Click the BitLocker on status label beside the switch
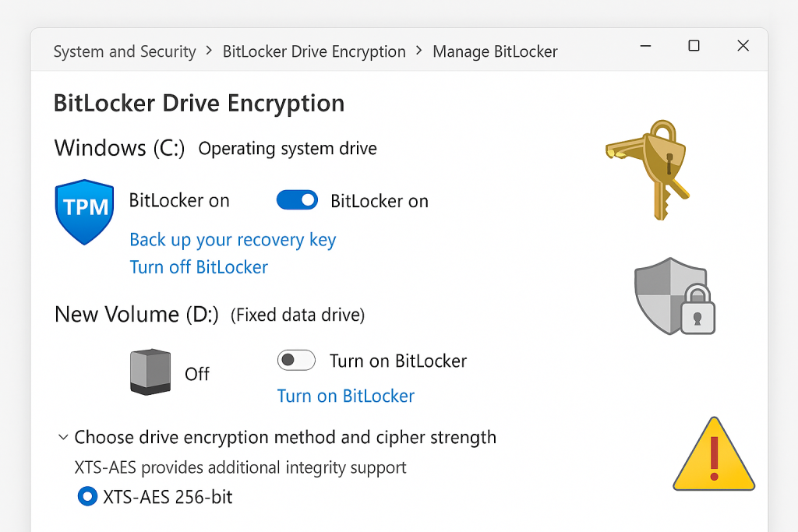 click(x=380, y=200)
